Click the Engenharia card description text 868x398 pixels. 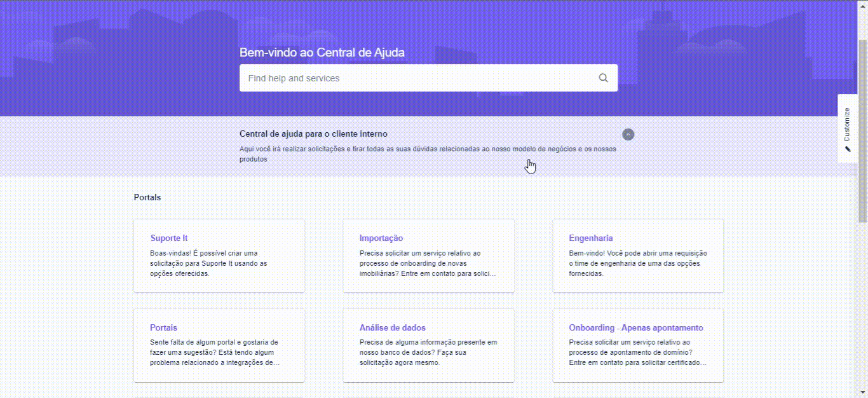637,263
